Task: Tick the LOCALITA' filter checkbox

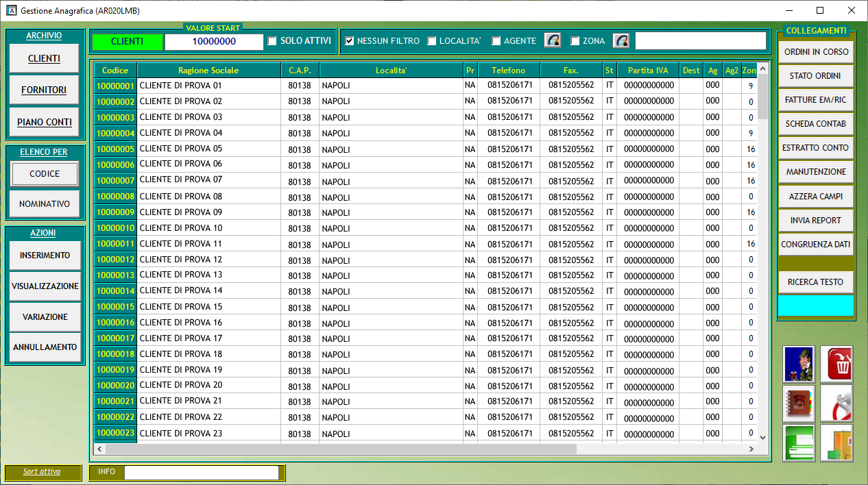Action: [432, 40]
